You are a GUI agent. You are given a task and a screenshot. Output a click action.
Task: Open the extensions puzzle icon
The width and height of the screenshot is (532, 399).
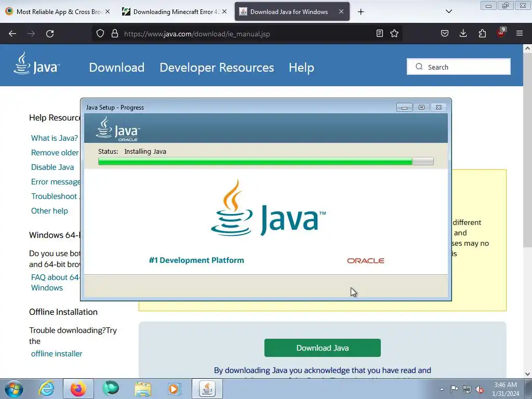pos(482,33)
